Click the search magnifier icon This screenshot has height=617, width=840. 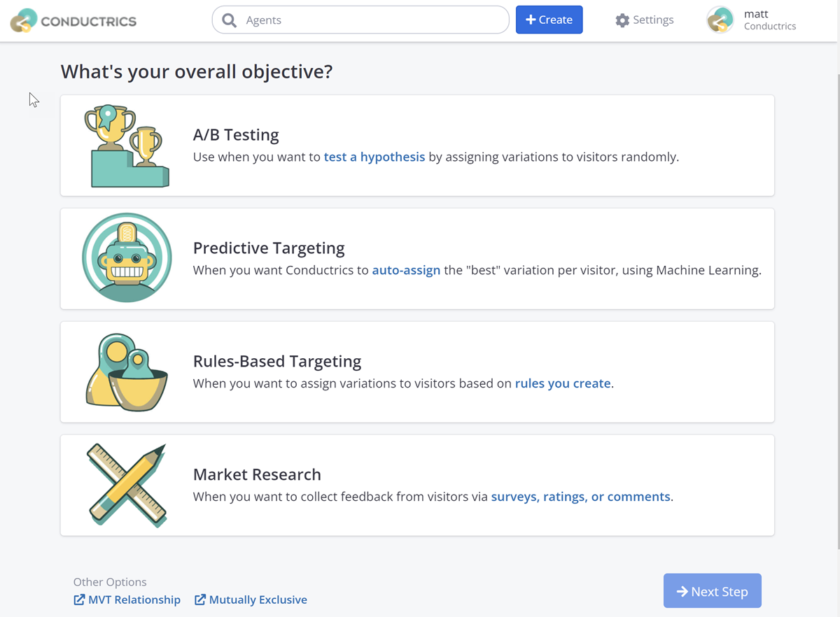click(x=229, y=20)
